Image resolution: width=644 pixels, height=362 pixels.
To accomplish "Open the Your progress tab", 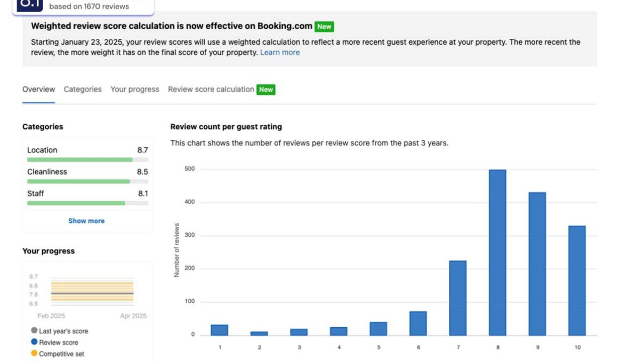I will pos(135,89).
